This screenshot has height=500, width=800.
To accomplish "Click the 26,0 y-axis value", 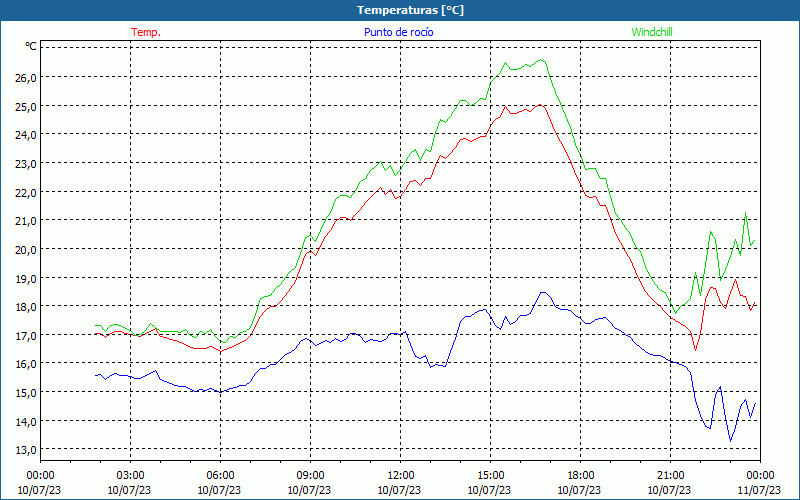I will tap(26, 77).
